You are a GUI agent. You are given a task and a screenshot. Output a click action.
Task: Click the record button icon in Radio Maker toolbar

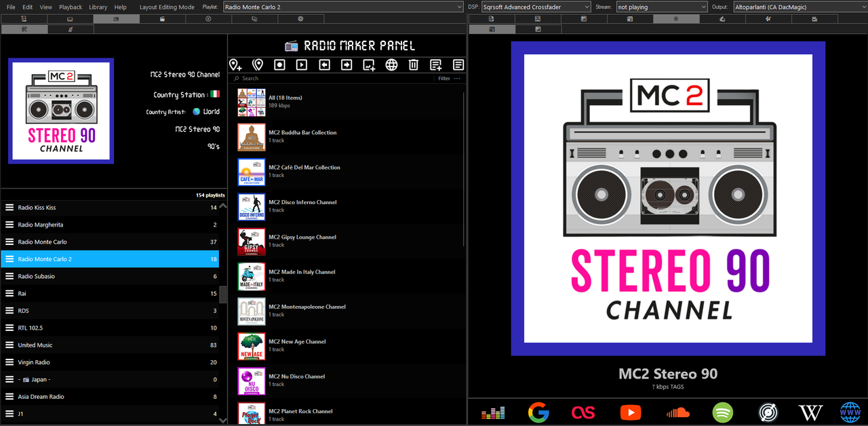coord(279,64)
